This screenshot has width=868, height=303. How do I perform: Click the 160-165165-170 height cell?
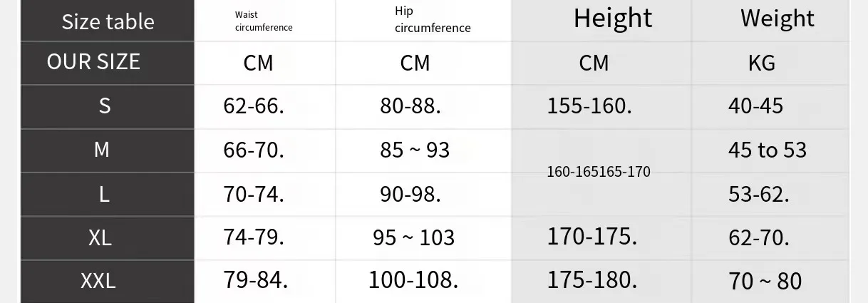tap(599, 172)
